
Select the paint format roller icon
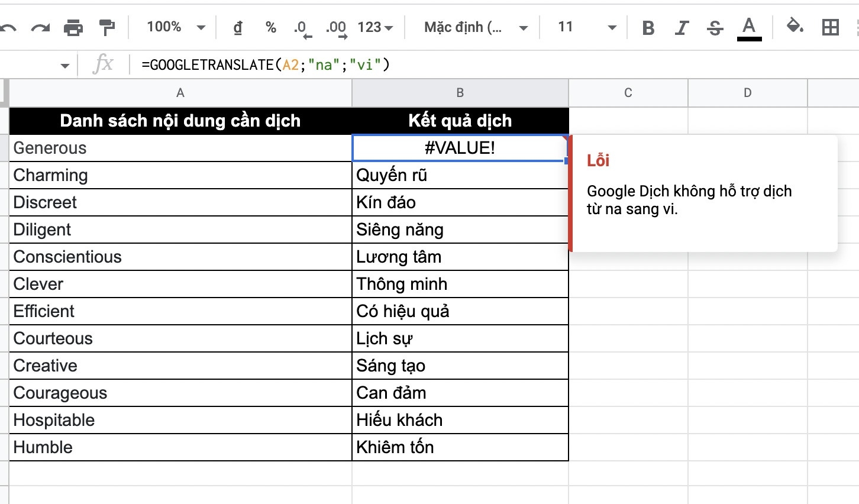click(x=107, y=27)
